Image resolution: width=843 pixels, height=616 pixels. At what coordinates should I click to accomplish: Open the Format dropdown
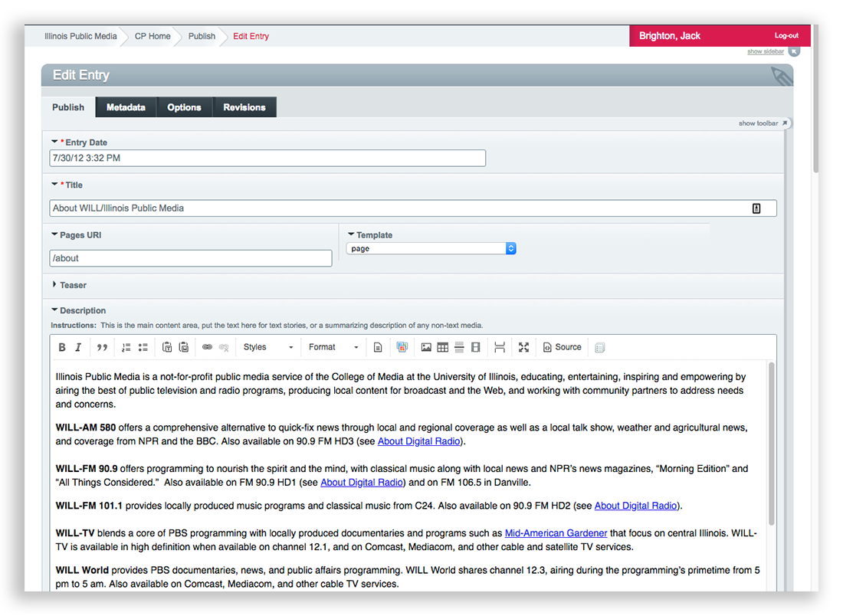click(x=333, y=347)
